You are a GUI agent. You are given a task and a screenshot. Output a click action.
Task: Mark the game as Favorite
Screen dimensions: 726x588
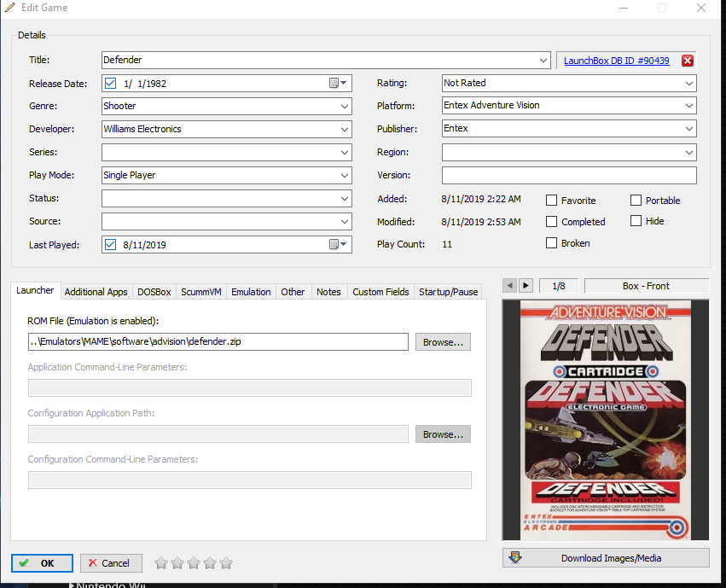[x=551, y=200]
